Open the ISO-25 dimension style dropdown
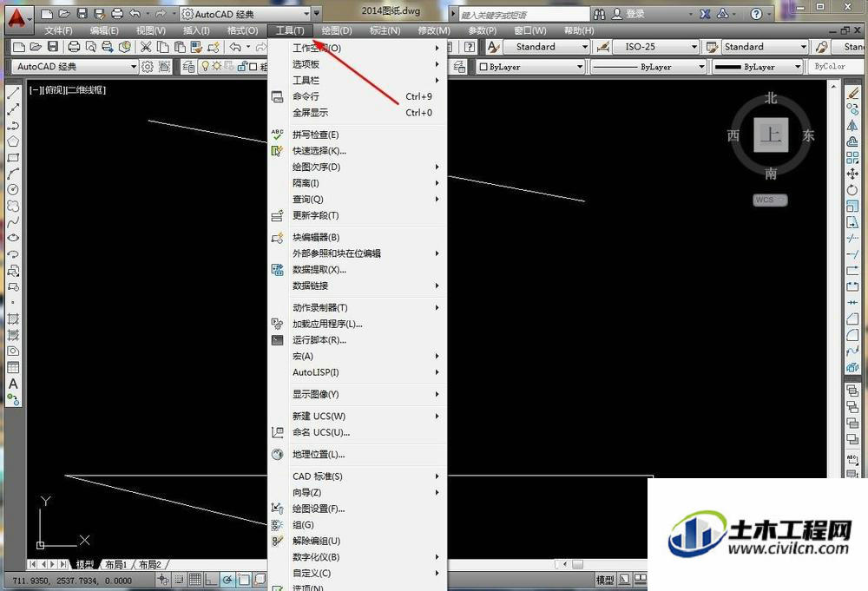This screenshot has width=868, height=591. pos(656,47)
